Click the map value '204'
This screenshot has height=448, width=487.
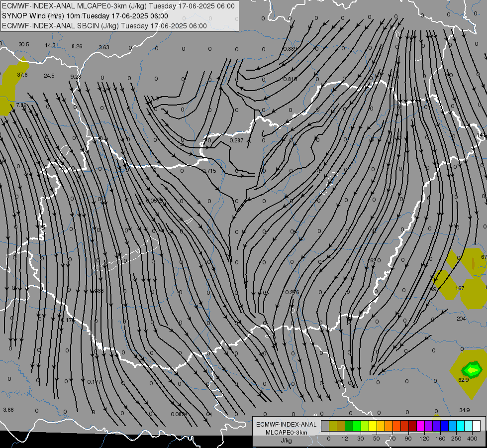(461, 319)
